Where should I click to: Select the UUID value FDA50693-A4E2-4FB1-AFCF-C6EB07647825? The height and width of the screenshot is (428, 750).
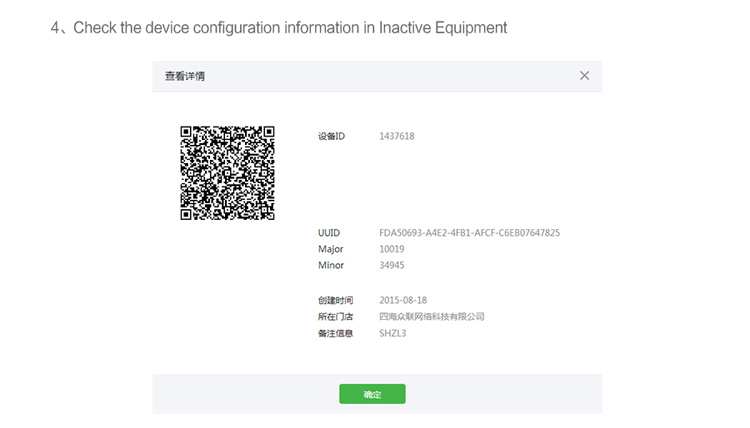click(469, 233)
